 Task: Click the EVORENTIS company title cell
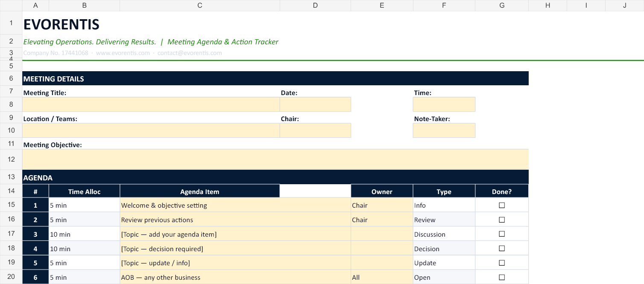61,24
